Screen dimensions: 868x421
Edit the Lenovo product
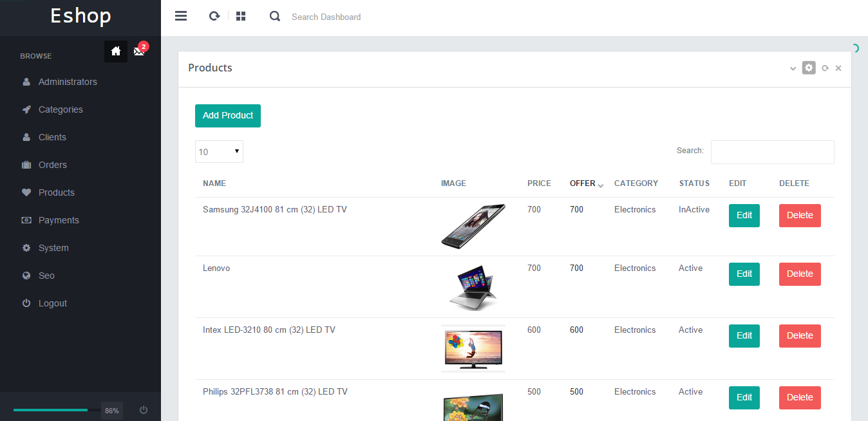744,274
